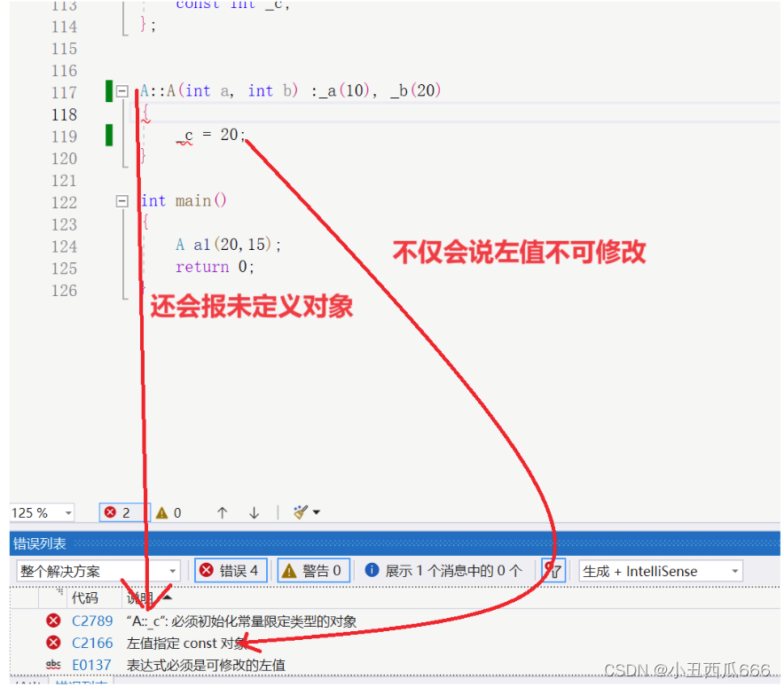This screenshot has width=784, height=687.
Task: Open the 整个解决方案 scope dropdown
Action: click(98, 571)
